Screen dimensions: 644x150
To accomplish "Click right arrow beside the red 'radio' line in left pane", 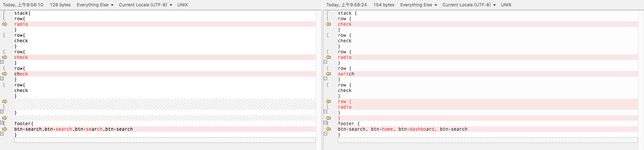I will coord(5,24).
